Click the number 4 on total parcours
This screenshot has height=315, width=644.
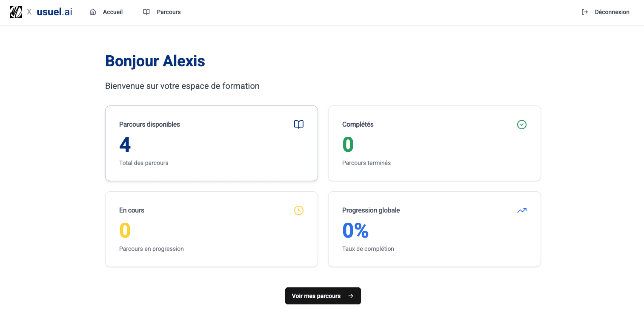click(x=125, y=145)
